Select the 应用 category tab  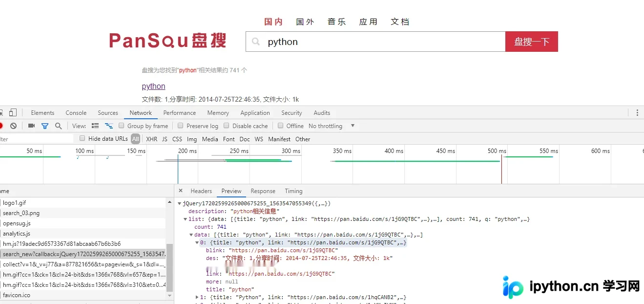click(369, 22)
